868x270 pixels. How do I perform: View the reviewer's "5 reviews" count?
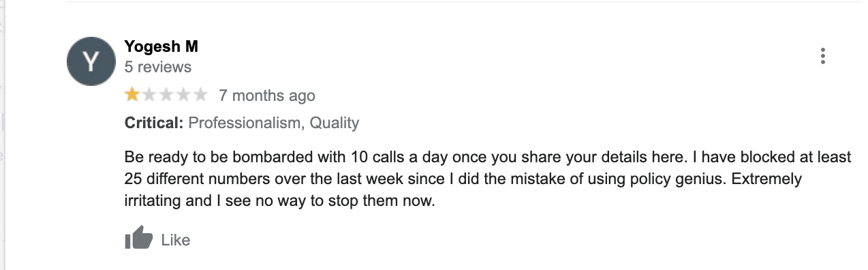[158, 67]
